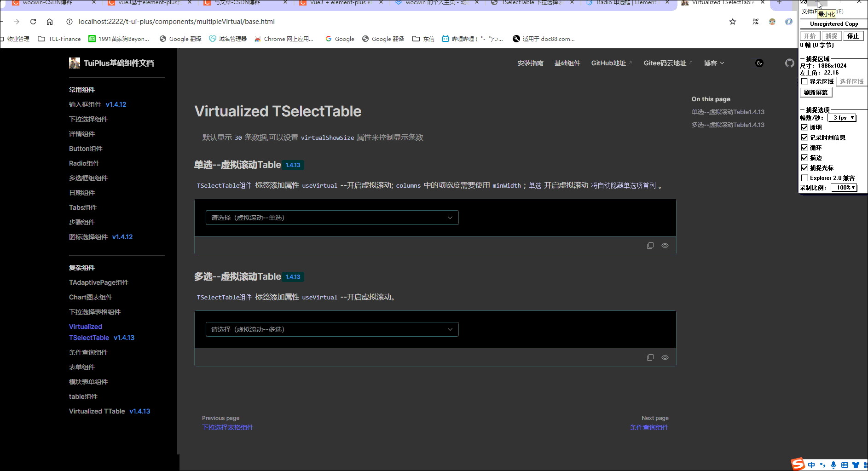Open the 3 fps framerate dropdown

(841, 117)
